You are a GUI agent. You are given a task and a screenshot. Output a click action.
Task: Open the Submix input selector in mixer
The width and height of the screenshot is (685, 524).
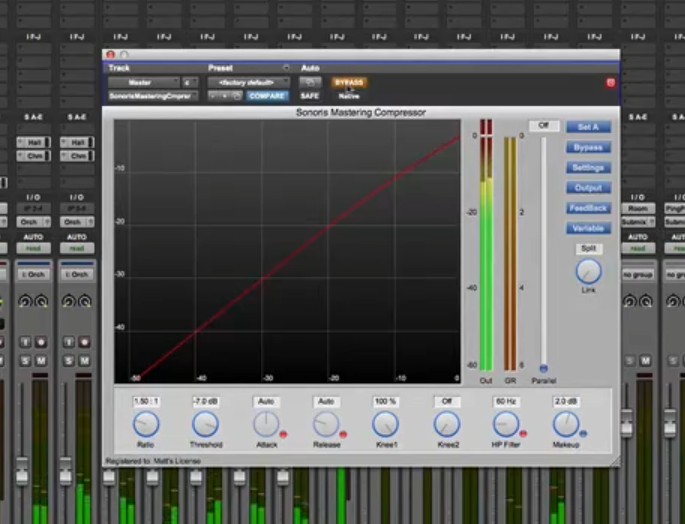point(638,222)
